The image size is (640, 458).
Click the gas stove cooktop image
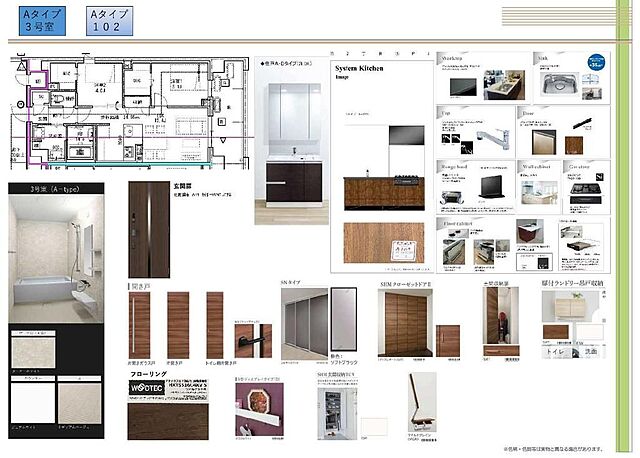pyautogui.click(x=585, y=188)
